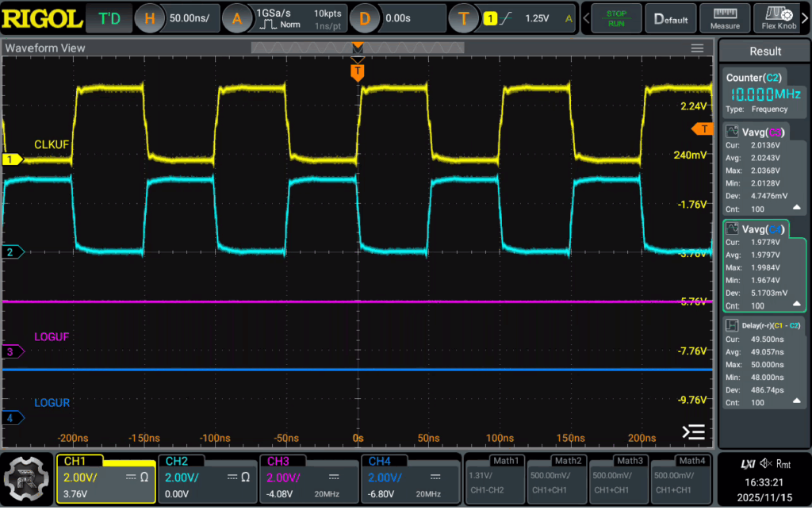The width and height of the screenshot is (812, 510).
Task: Click 10.000MHz counter frequency value
Action: [765, 94]
